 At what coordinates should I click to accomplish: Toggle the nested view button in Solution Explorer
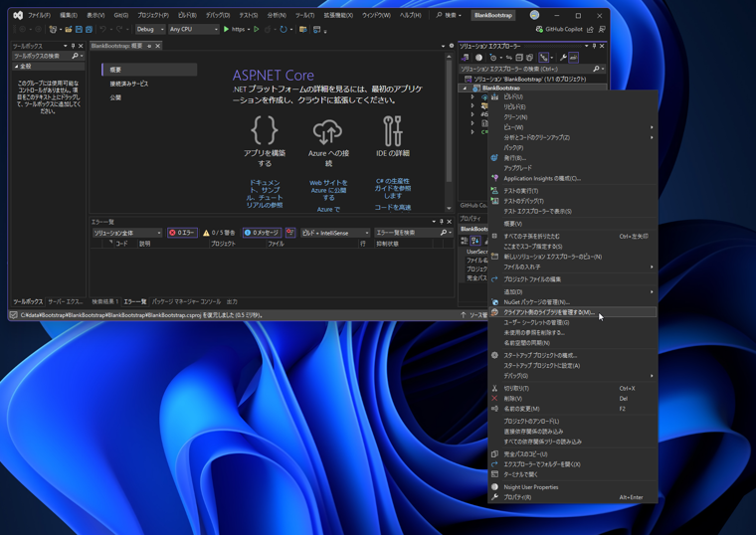point(543,58)
